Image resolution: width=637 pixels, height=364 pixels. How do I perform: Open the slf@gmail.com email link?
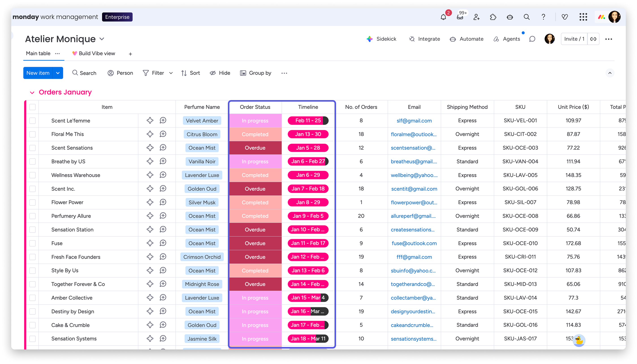tap(414, 120)
